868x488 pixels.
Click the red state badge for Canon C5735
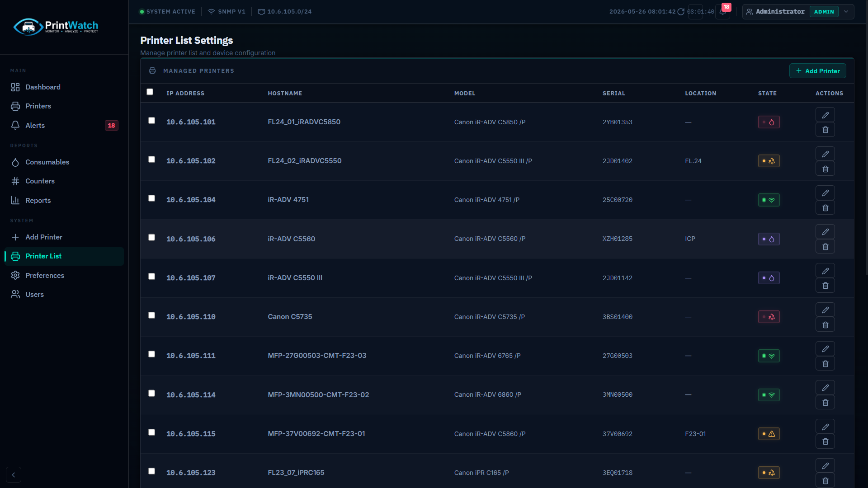(769, 317)
